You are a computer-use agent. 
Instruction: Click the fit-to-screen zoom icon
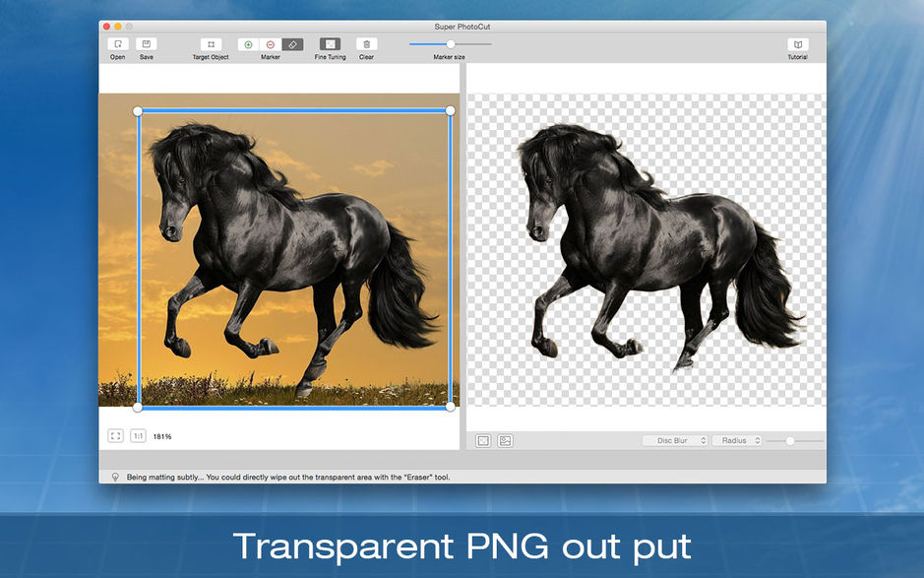pos(116,433)
